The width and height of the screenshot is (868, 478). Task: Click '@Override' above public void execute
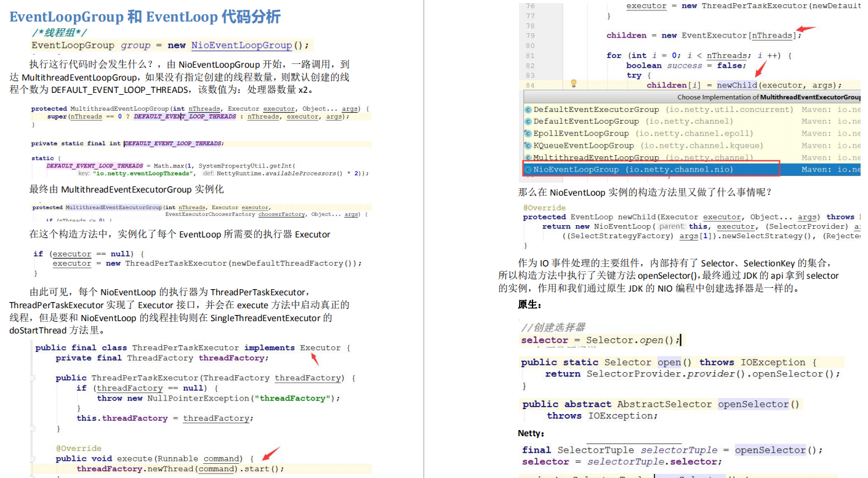[x=79, y=448]
